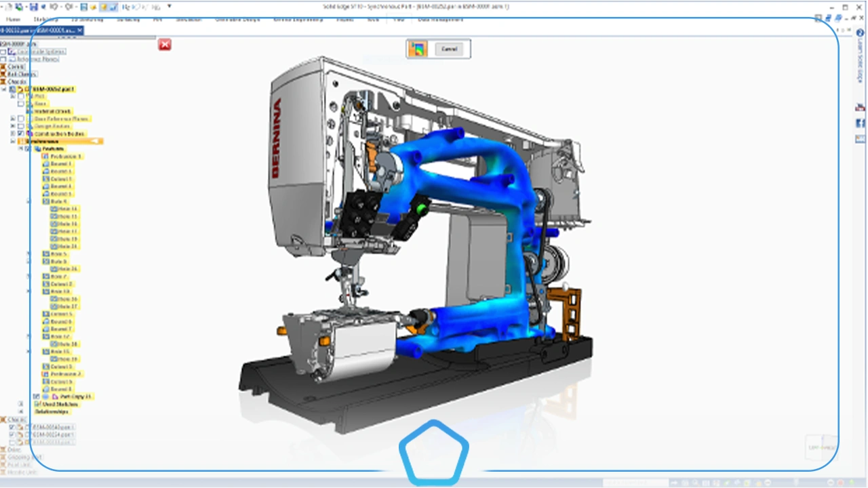Image resolution: width=868 pixels, height=488 pixels.
Task: Click the red X cancel button above PathFinder
Action: point(165,45)
